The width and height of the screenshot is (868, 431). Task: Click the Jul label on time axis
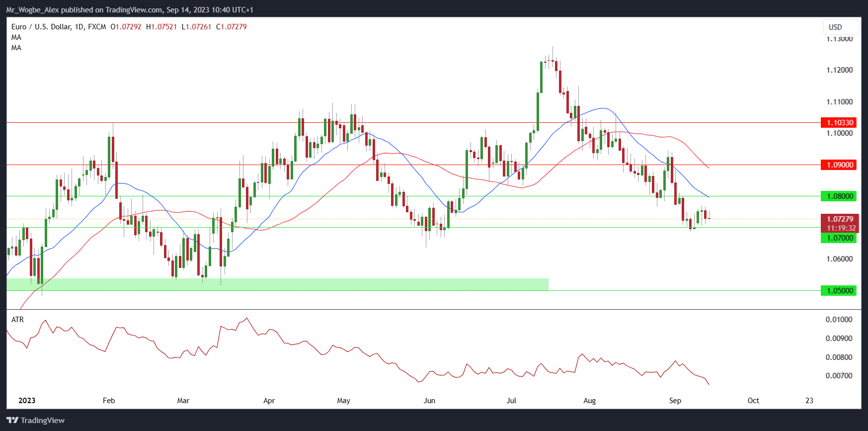[x=511, y=401]
